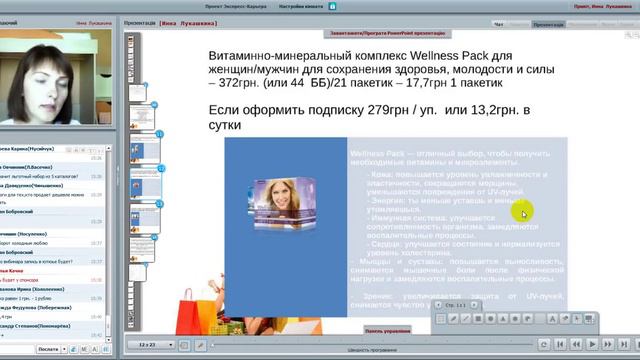Open slide thumbnail number 10
This screenshot has height=360, width=640.
(142, 118)
